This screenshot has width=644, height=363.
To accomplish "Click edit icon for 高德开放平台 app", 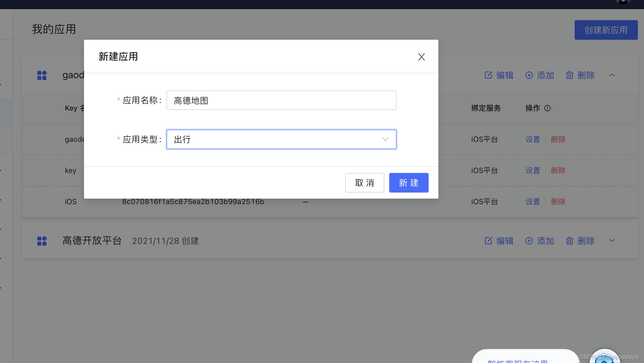I will click(488, 241).
